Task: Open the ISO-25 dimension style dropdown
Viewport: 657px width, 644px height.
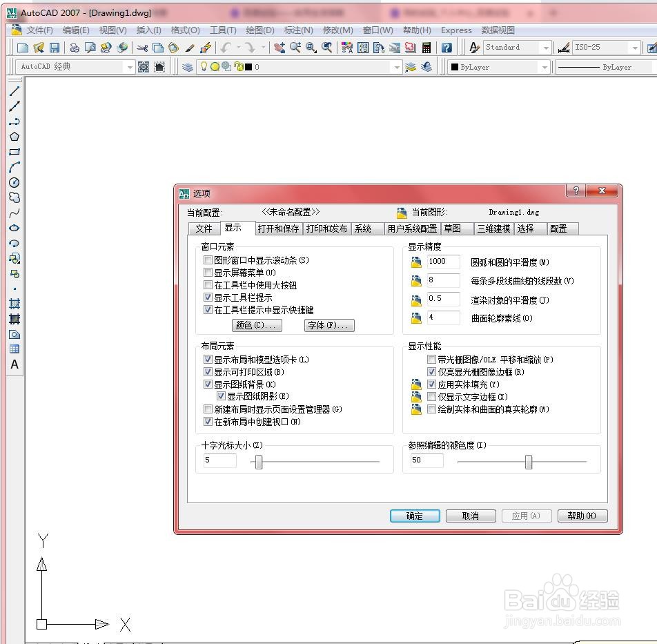Action: click(635, 48)
